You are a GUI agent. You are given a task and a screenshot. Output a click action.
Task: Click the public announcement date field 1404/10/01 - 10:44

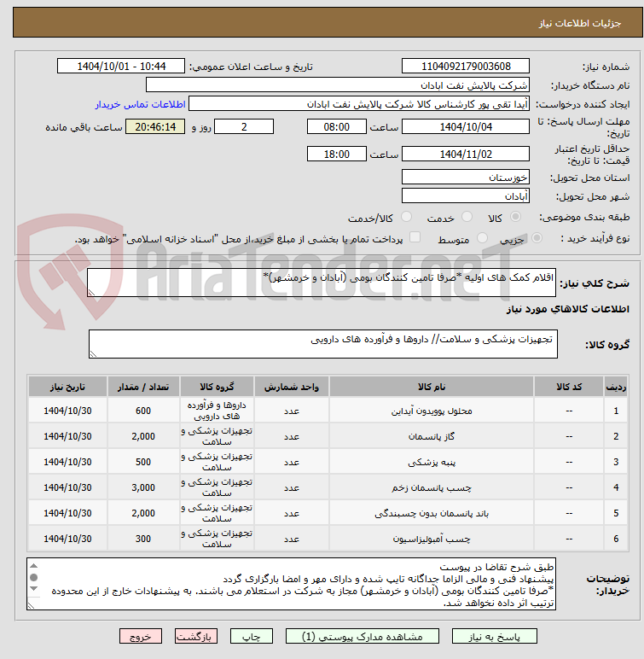(121, 67)
